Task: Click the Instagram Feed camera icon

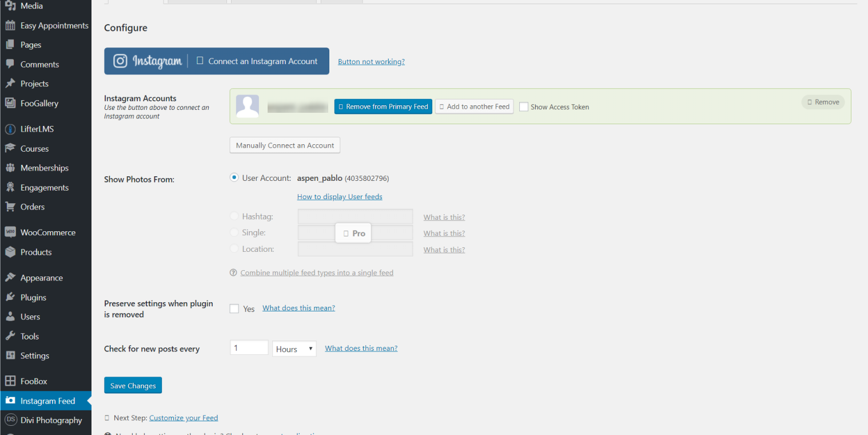Action: [x=10, y=401]
